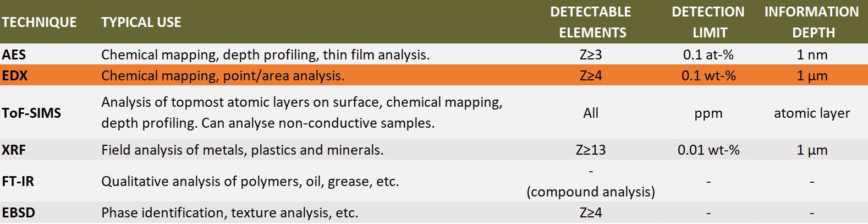Click the highlighted EDX row label
Viewport: 868px width, 224px height.
(15, 75)
